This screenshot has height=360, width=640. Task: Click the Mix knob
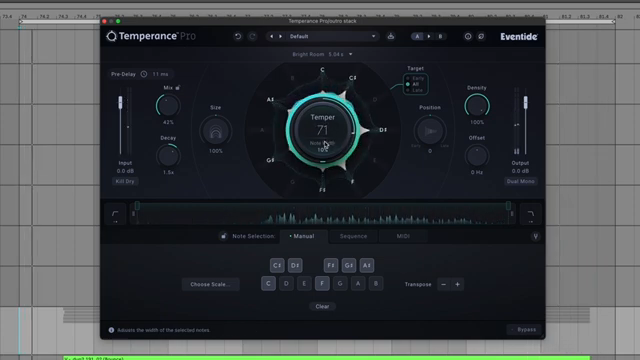click(x=168, y=106)
